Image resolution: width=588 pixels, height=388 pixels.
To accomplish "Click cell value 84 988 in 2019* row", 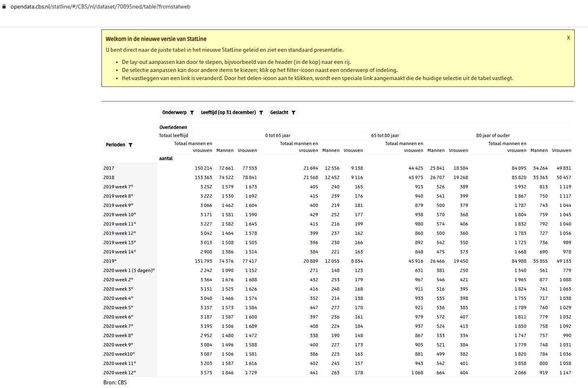I will 519,261.
